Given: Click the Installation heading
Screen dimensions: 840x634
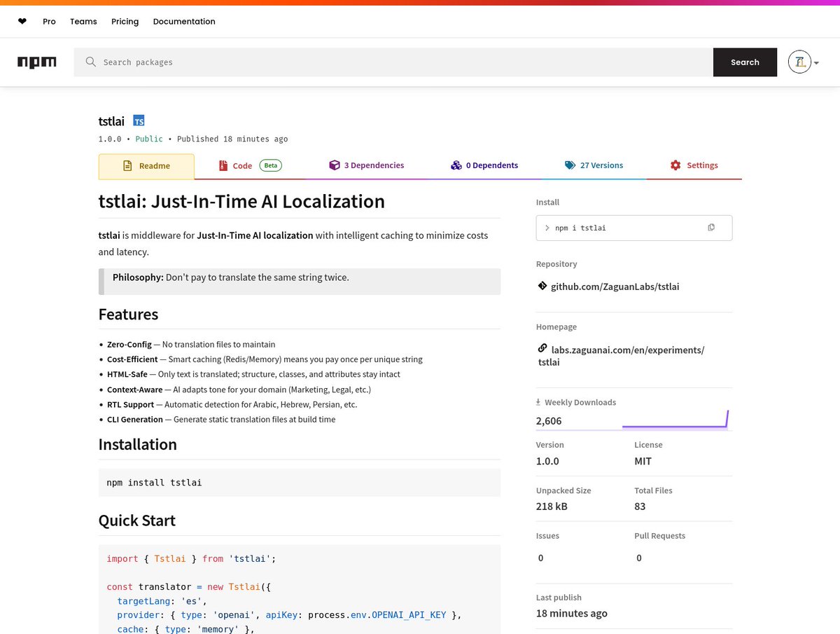Looking at the screenshot, I should 138,445.
